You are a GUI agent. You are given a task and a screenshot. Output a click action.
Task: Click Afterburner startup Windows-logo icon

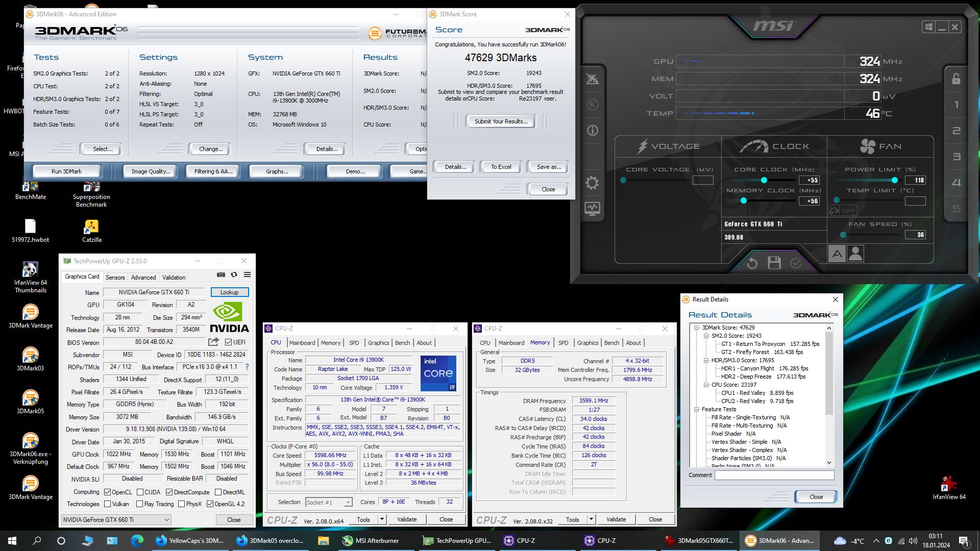pyautogui.click(x=928, y=27)
